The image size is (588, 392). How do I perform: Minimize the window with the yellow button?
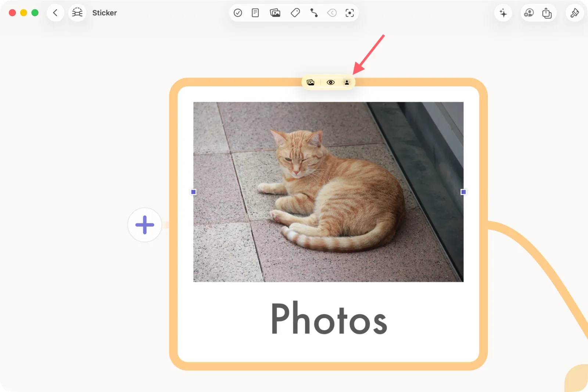[x=24, y=13]
